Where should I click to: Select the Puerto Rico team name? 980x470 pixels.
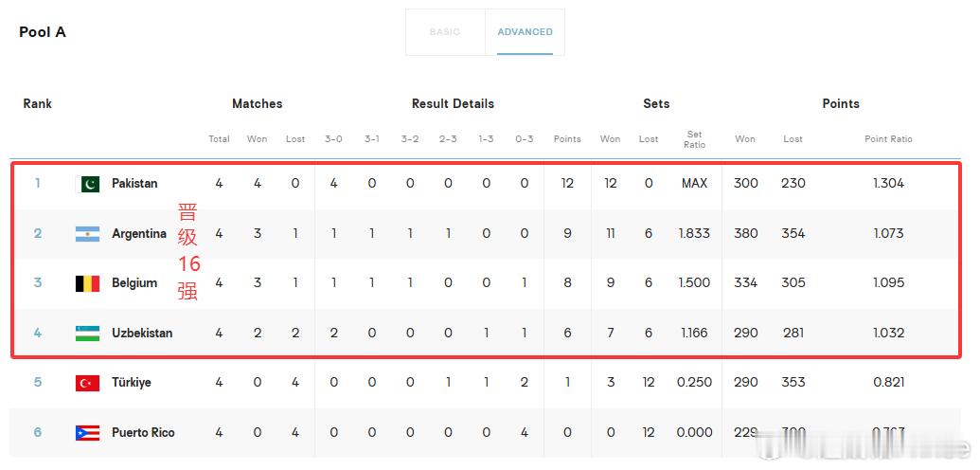coord(143,432)
